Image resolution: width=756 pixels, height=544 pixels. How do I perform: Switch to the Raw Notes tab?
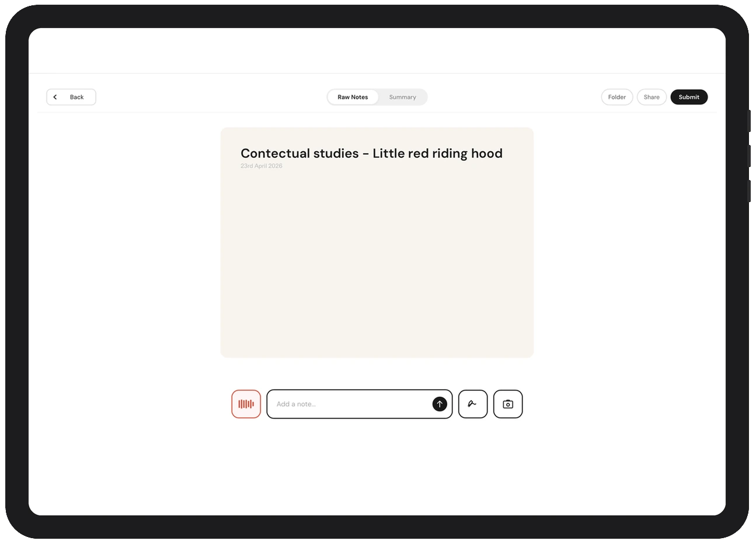tap(353, 97)
